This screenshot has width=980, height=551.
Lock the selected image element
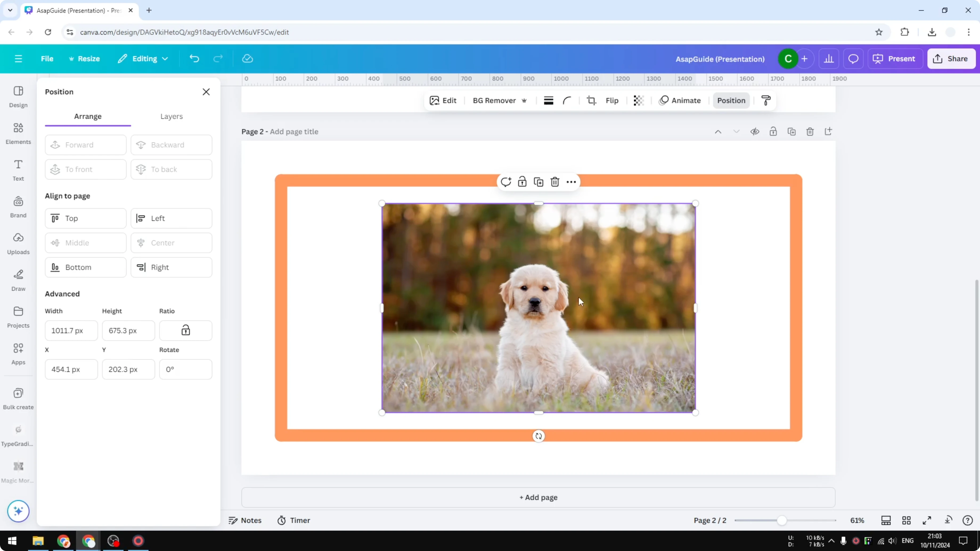(522, 182)
